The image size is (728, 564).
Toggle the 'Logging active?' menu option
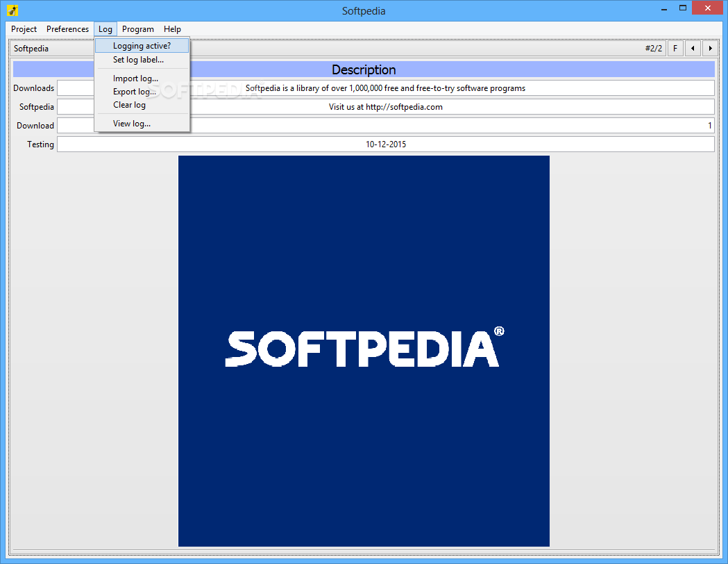(142, 46)
